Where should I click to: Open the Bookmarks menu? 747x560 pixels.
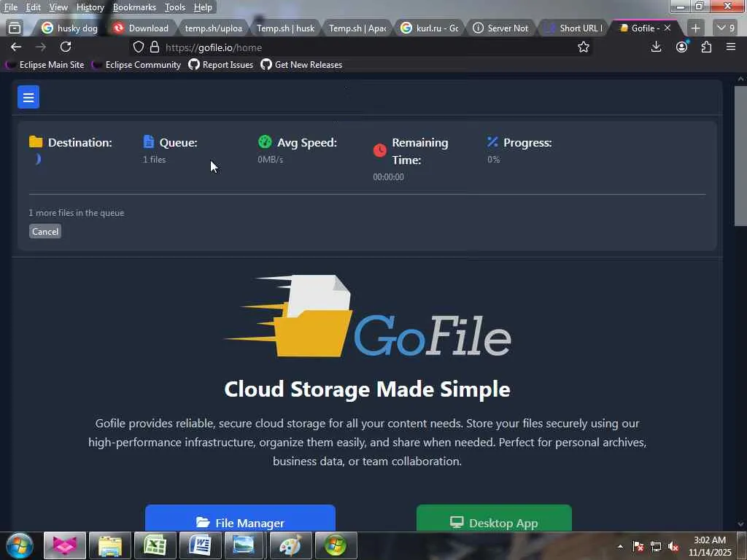click(134, 7)
